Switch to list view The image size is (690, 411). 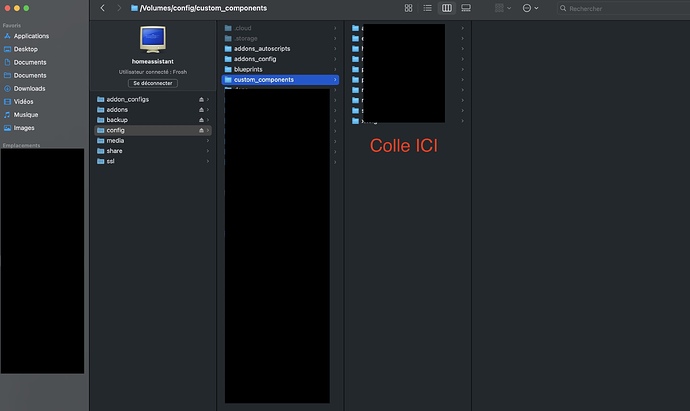point(427,8)
